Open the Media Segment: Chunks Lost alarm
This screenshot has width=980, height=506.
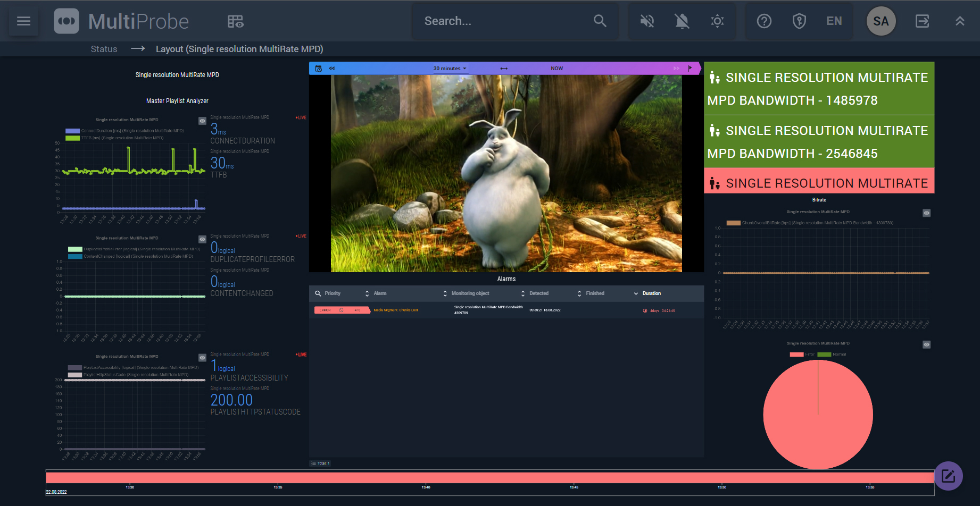[396, 310]
